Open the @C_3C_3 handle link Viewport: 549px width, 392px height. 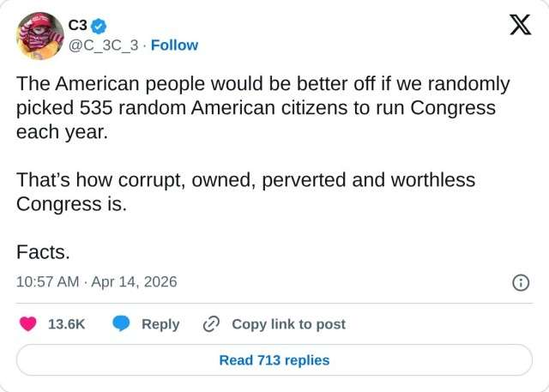click(103, 45)
